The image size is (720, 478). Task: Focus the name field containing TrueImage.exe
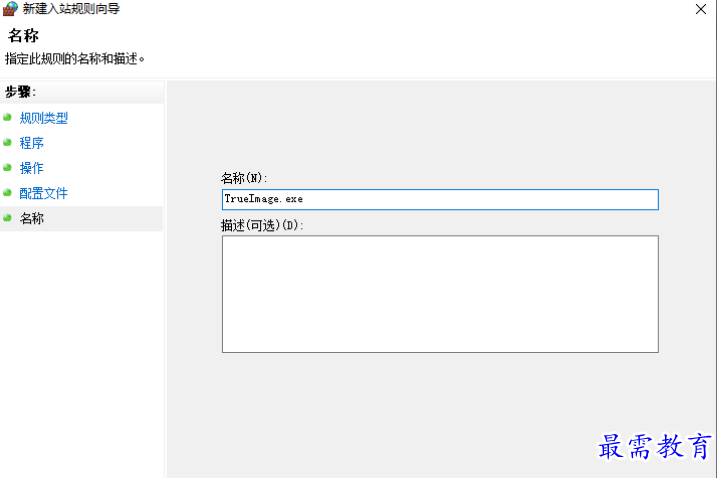[440, 199]
